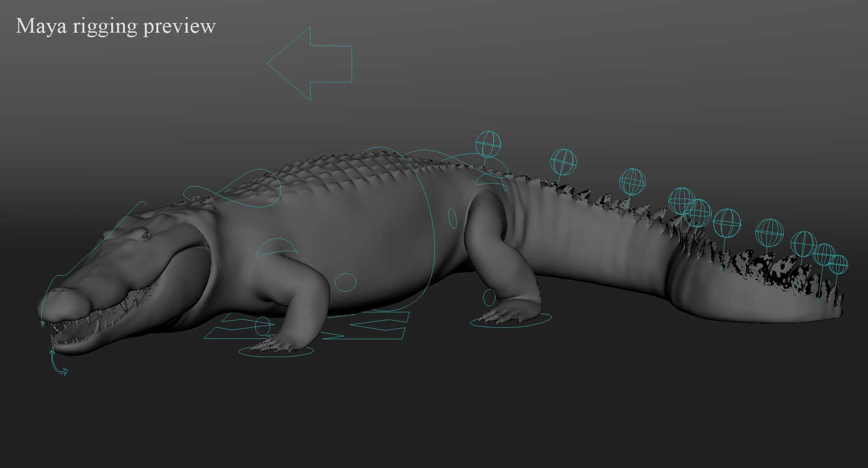Viewport: 868px width, 468px height.
Task: Click the 'Maya rigging preview' title text
Action: (x=116, y=26)
